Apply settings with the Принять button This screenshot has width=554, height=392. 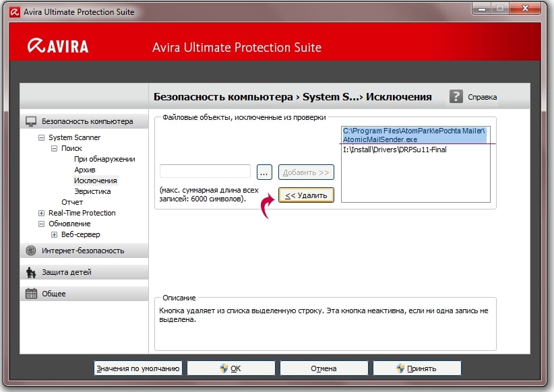click(x=417, y=368)
